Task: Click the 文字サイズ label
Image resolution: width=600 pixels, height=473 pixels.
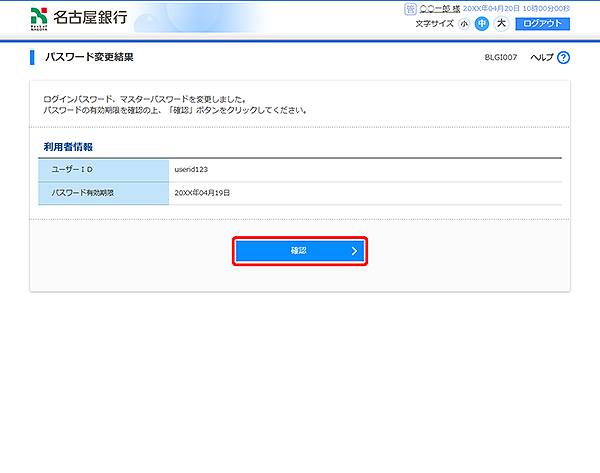Action: click(x=435, y=24)
